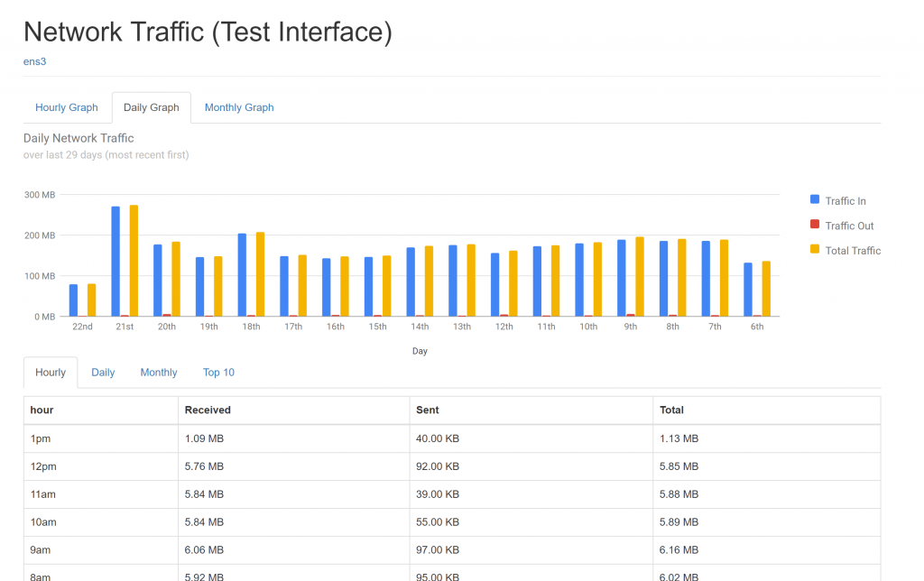Switch to the Hourly Graph tab

click(x=67, y=107)
